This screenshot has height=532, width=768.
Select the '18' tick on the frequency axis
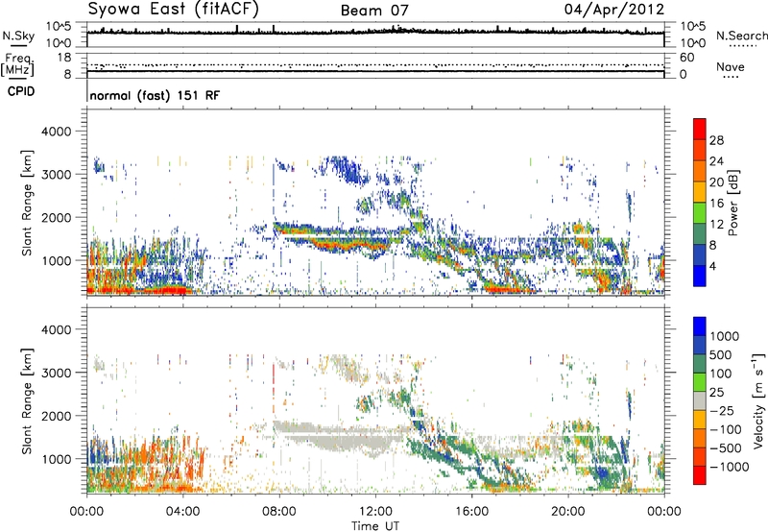click(64, 58)
